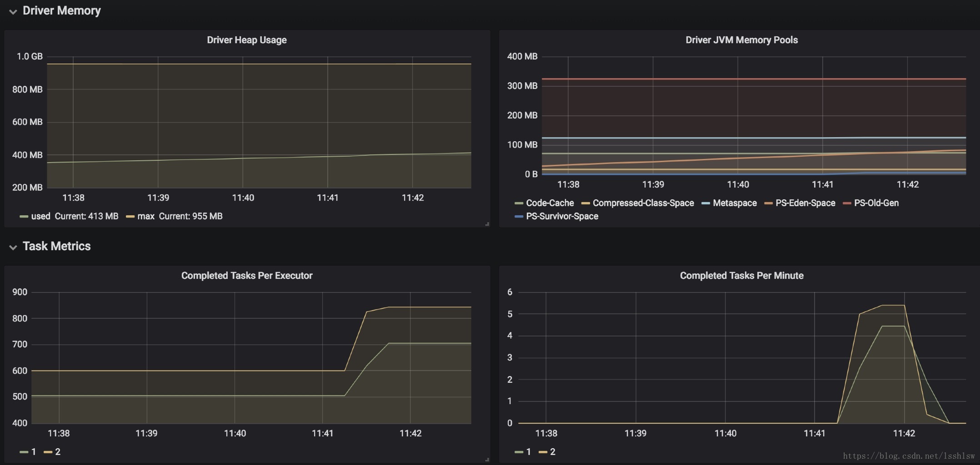Toggle the PS-Eden-Space legend series

(x=805, y=203)
